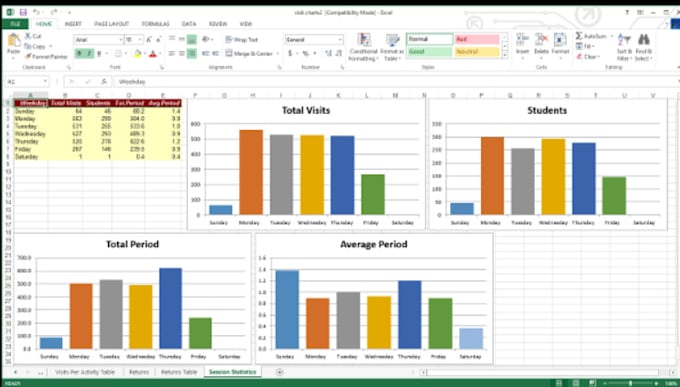The image size is (680, 387).
Task: Open the Arial font name dropdown
Action: [x=121, y=39]
